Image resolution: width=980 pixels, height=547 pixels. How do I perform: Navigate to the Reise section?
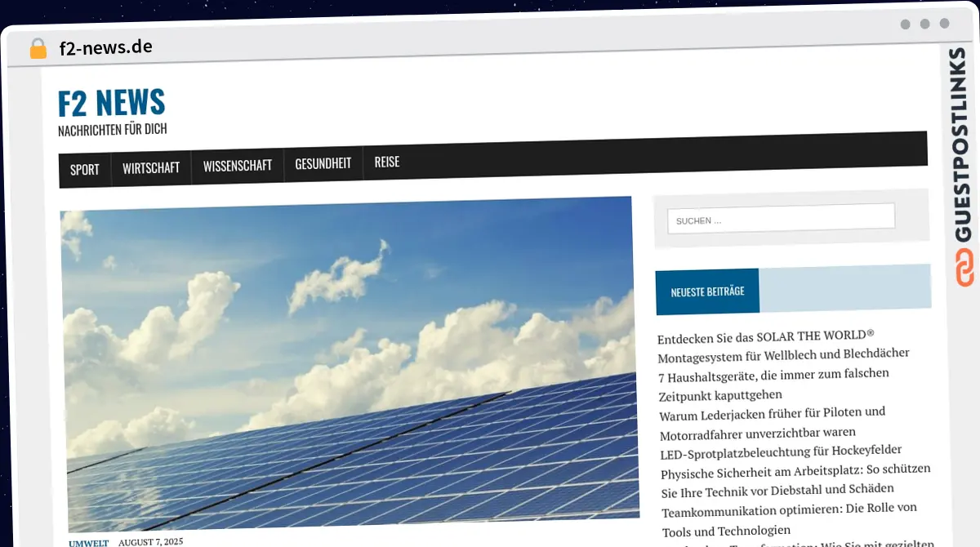[x=387, y=162]
